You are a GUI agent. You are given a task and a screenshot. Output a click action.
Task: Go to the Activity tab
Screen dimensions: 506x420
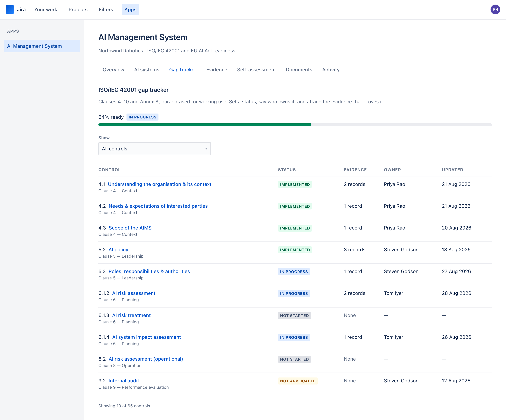(x=331, y=70)
